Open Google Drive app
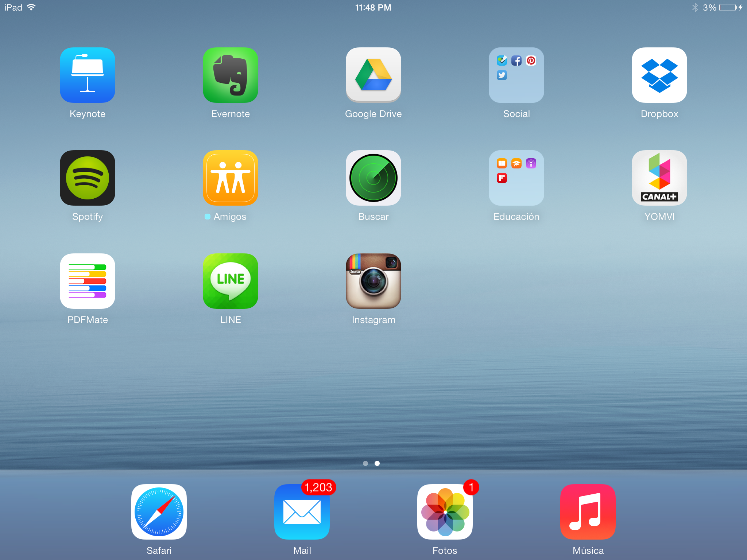 [373, 75]
